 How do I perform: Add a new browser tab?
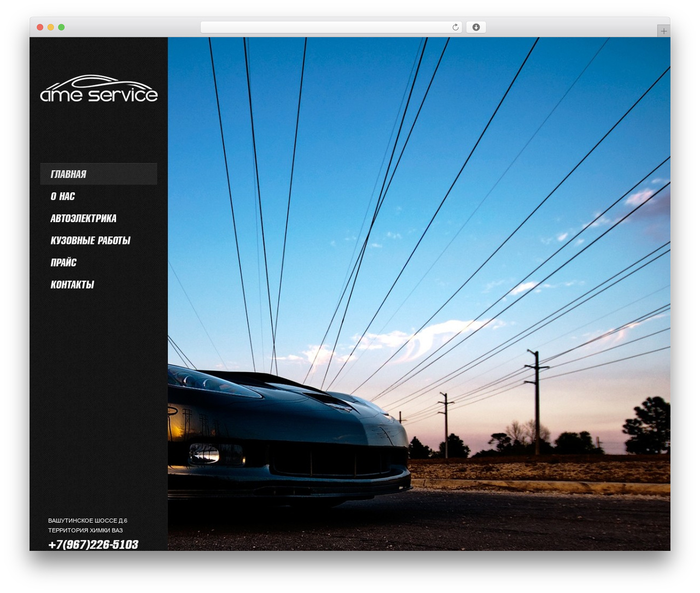[663, 31]
